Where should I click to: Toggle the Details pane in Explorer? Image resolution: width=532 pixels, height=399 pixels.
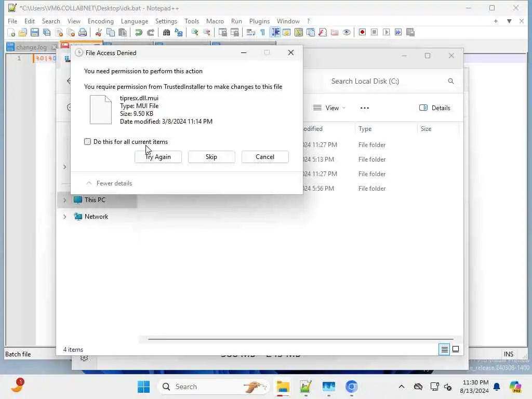(435, 108)
